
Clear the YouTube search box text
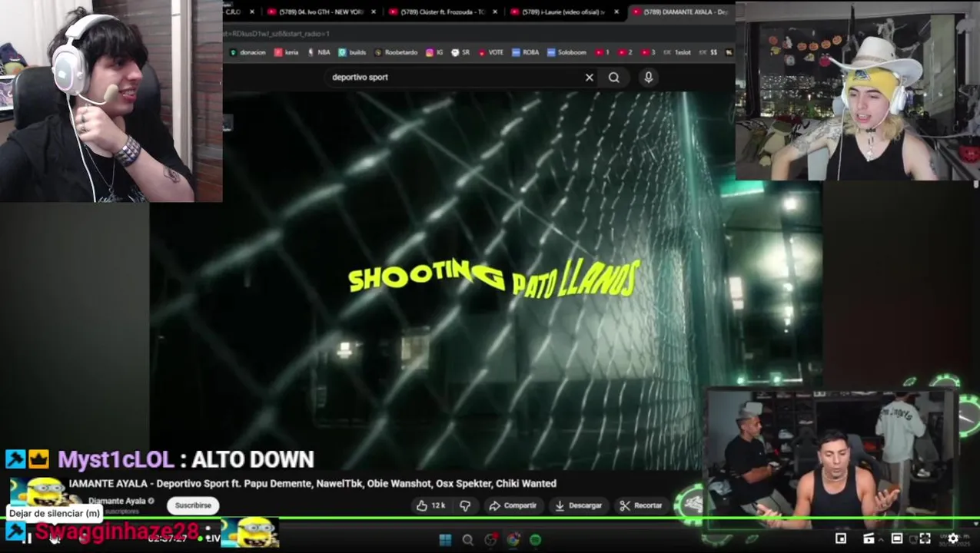pos(590,78)
